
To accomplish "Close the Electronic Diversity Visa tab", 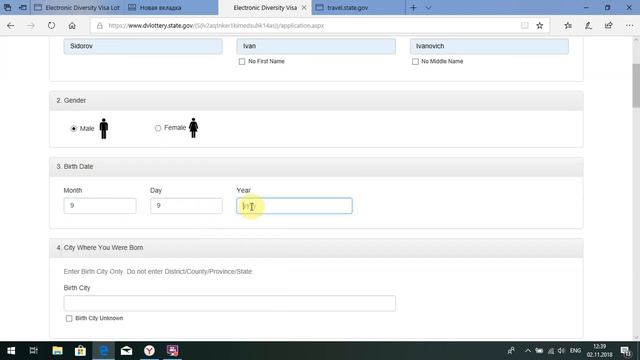I will tap(304, 8).
